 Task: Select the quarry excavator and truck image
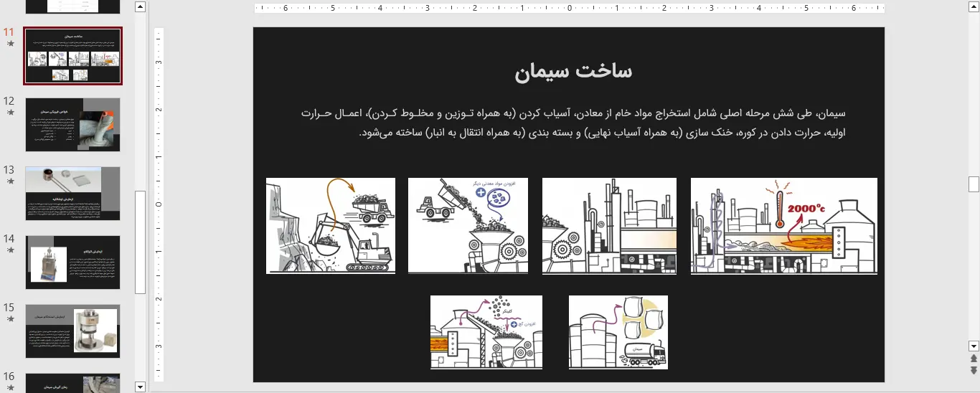click(331, 226)
